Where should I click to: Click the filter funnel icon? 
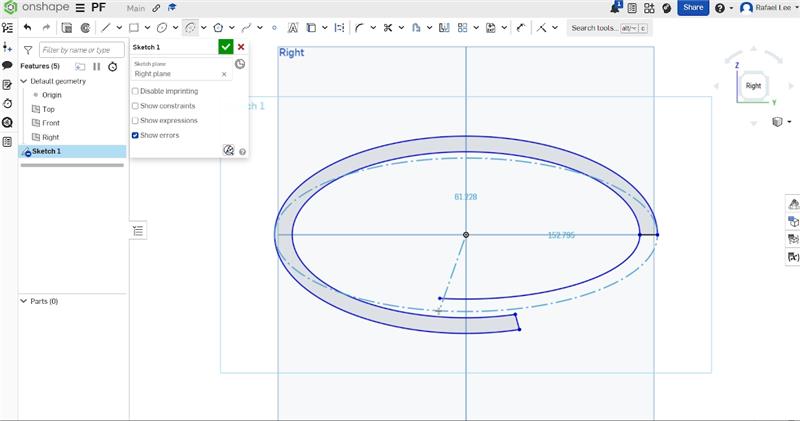click(x=28, y=50)
